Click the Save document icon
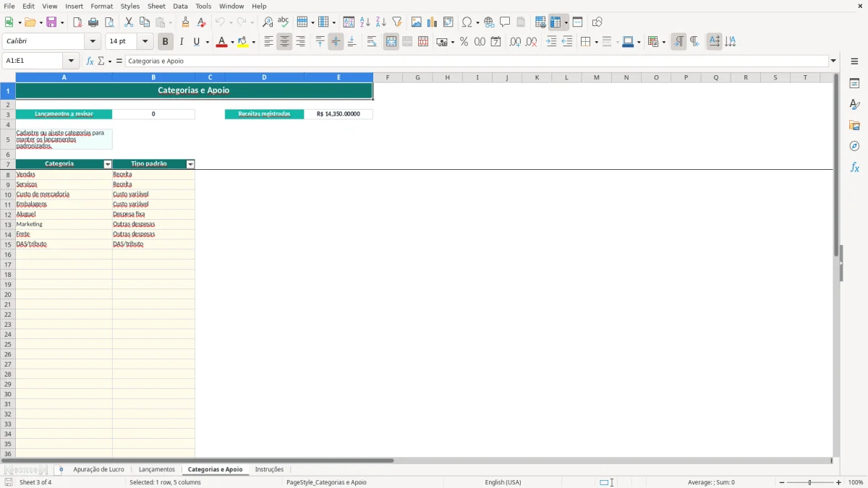Image resolution: width=868 pixels, height=488 pixels. pyautogui.click(x=52, y=22)
